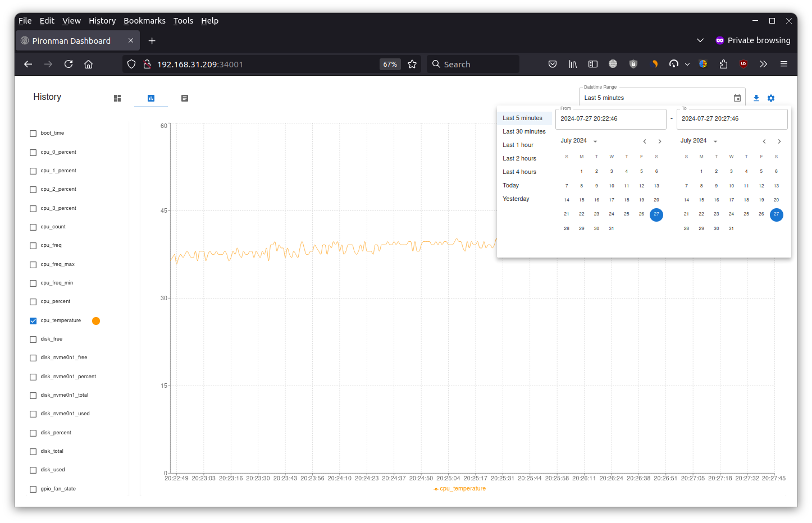The image size is (812, 523).
Task: Download history data with the download icon
Action: click(x=756, y=98)
